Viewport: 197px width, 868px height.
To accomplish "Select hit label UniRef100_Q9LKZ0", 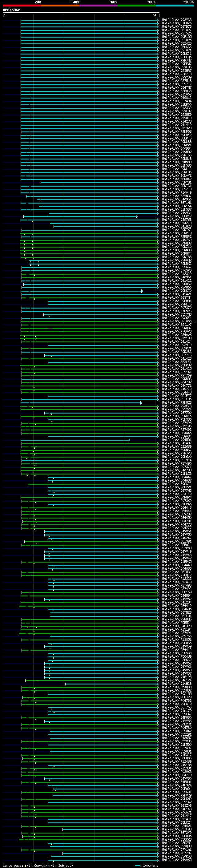I will coord(176,291).
